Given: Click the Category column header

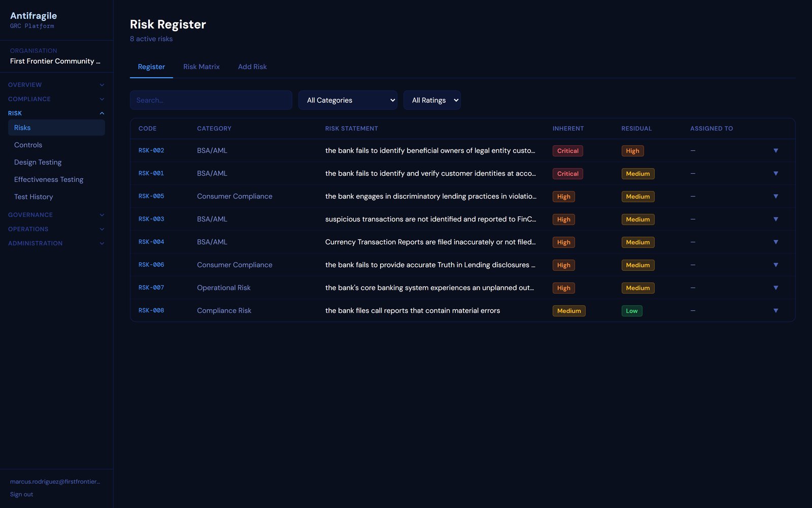Looking at the screenshot, I should point(214,129).
